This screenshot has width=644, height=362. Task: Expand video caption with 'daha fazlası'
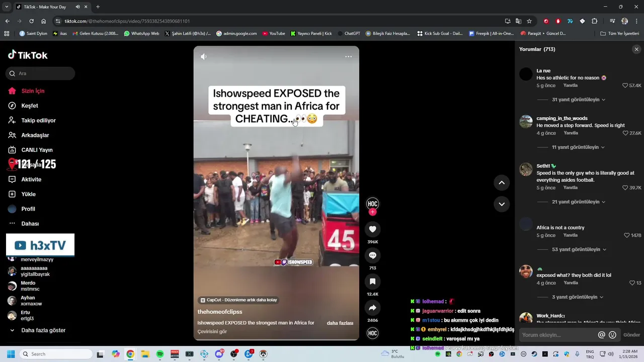point(340,323)
